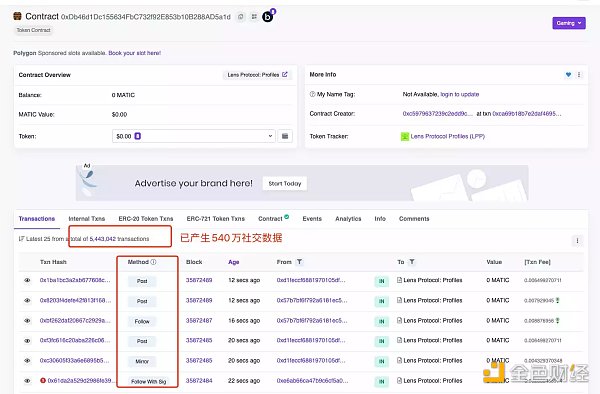Toggle eye preview on Mirror transaction row
This screenshot has width=600, height=394.
coord(28,361)
